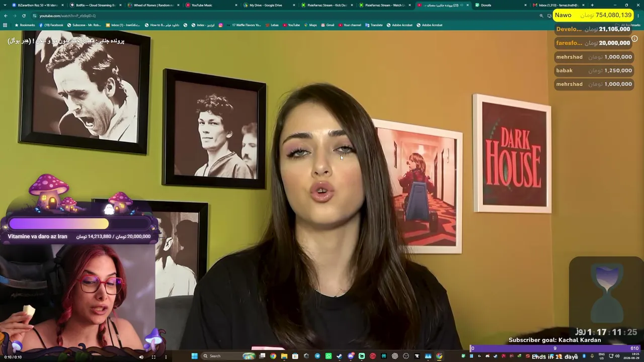The height and width of the screenshot is (362, 644).
Task: Open the Translate bookmark
Action: tap(374, 25)
